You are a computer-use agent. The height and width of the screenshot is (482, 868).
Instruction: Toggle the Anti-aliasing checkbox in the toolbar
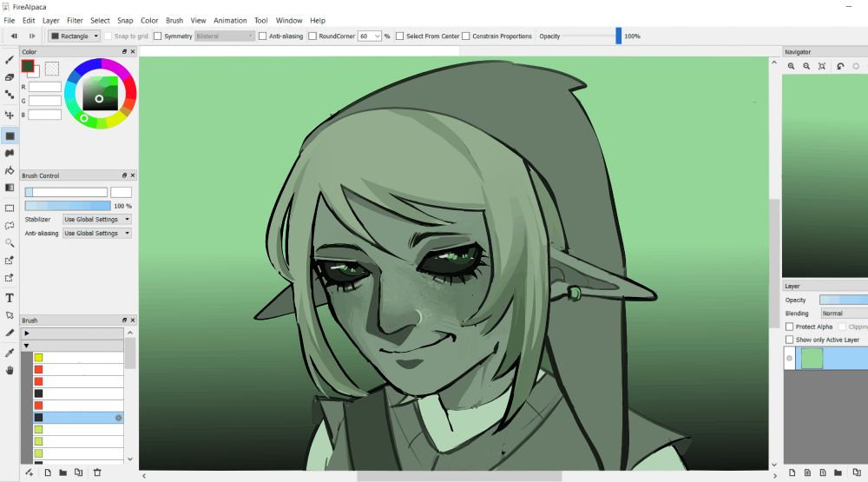(262, 36)
